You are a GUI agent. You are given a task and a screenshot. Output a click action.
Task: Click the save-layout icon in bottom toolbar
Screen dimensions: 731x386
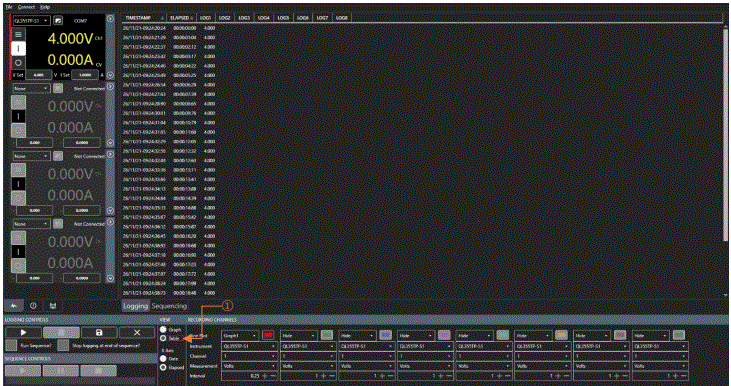pyautogui.click(x=53, y=306)
